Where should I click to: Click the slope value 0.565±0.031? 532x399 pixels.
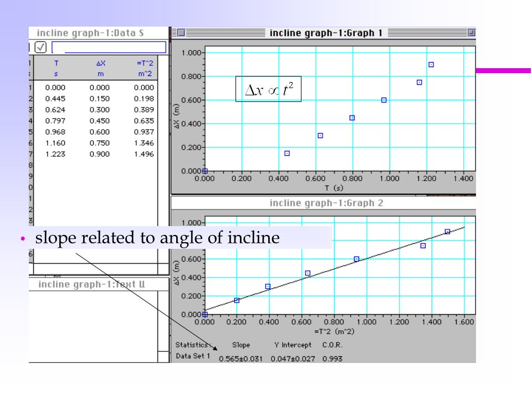click(241, 359)
